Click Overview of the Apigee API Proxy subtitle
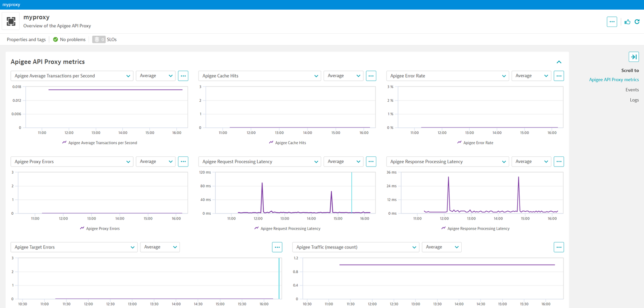This screenshot has width=644, height=308. pos(57,26)
